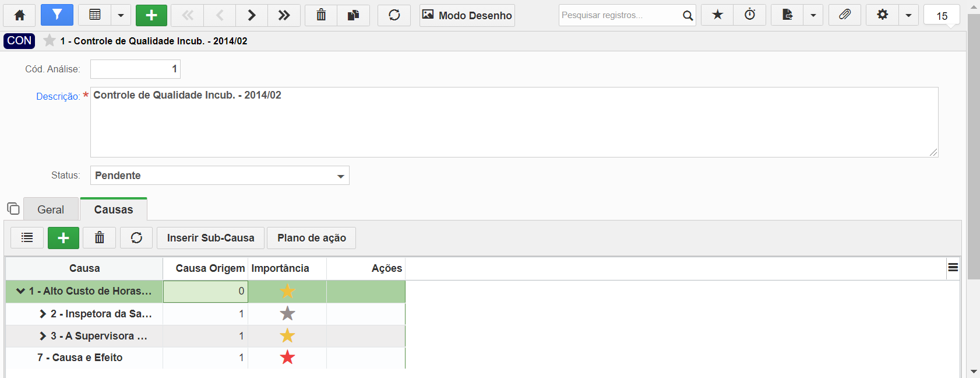Click the Inserir Sub-Causa button

210,238
